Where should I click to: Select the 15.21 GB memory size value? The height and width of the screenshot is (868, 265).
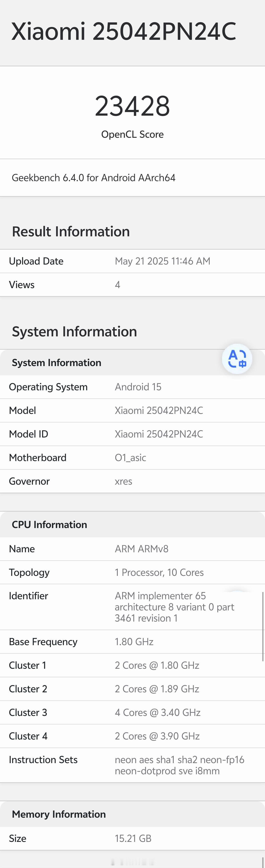133,838
